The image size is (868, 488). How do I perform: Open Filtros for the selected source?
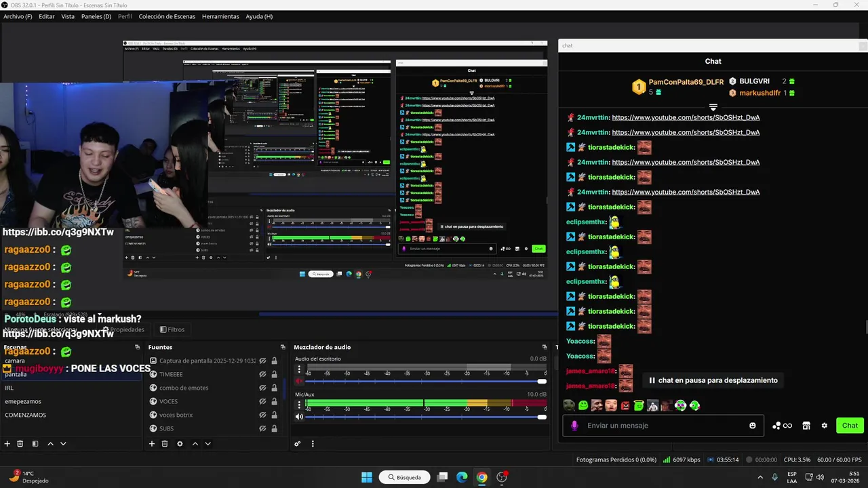(x=172, y=329)
